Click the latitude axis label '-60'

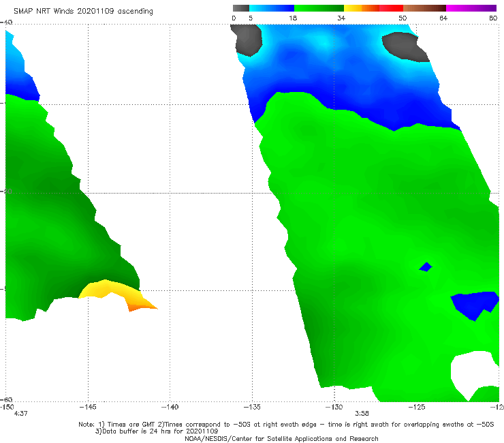(6, 399)
